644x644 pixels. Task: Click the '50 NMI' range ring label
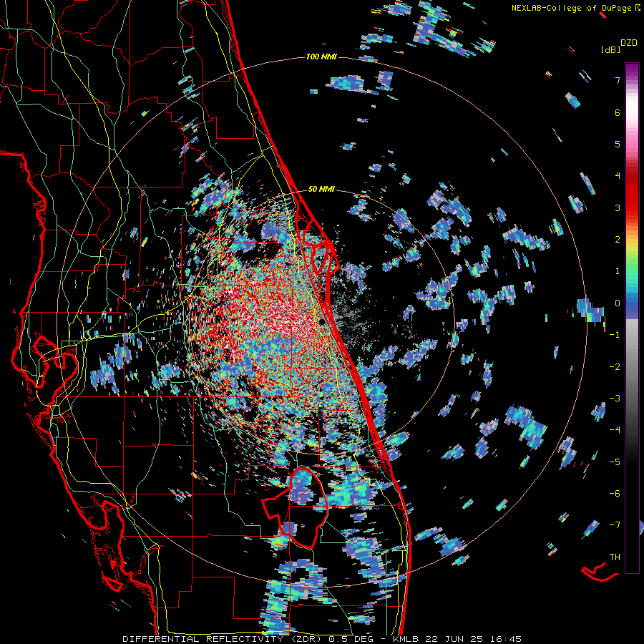point(321,190)
